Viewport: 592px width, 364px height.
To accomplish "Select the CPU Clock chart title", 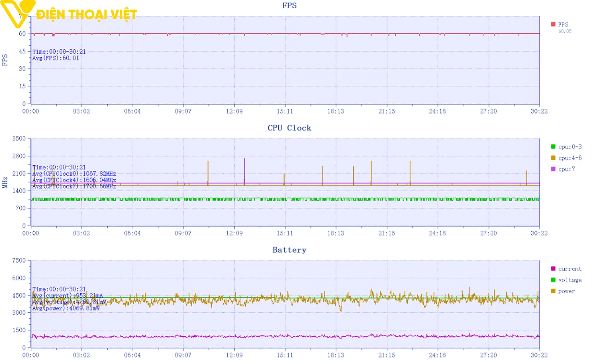I will tap(289, 128).
